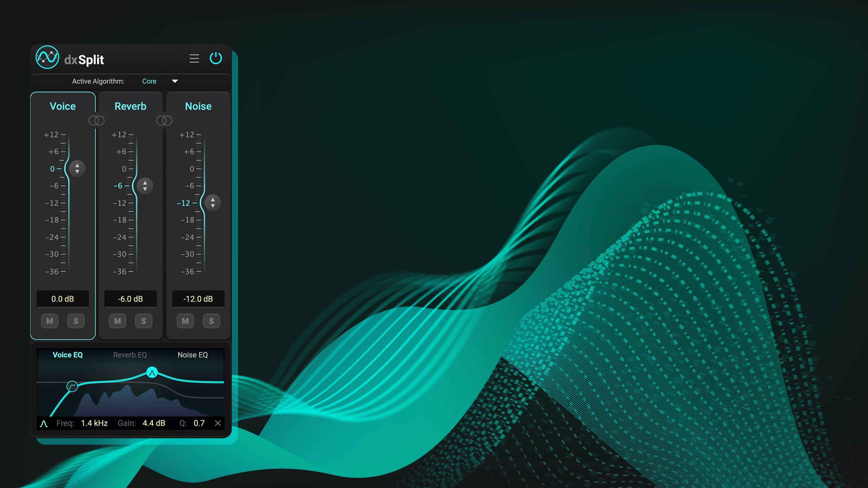Click the bell EQ node on the curve
This screenshot has width=868, height=488.
tap(152, 372)
